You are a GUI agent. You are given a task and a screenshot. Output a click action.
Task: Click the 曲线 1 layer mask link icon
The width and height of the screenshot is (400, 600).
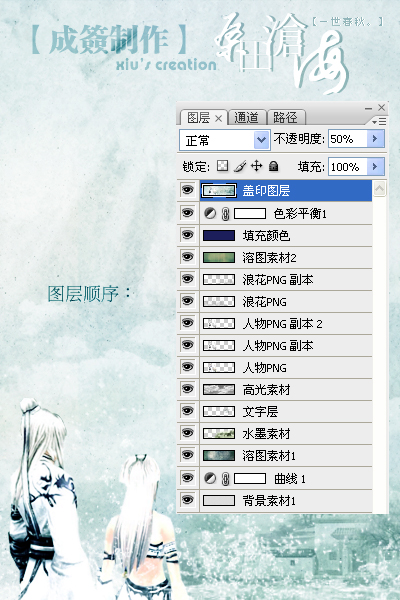[x=225, y=479]
